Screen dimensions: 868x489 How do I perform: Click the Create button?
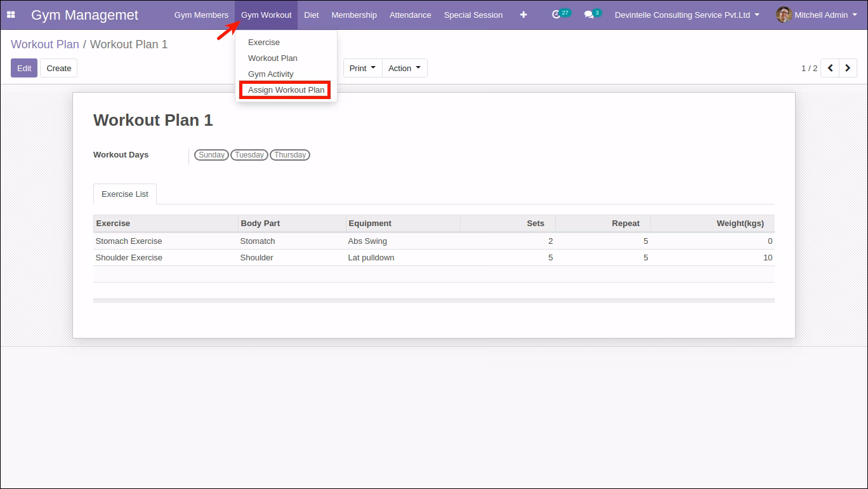coord(59,68)
